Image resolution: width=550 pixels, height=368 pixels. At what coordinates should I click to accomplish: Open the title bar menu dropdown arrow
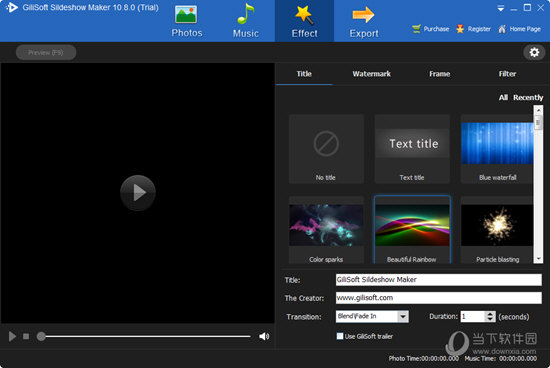pos(501,8)
